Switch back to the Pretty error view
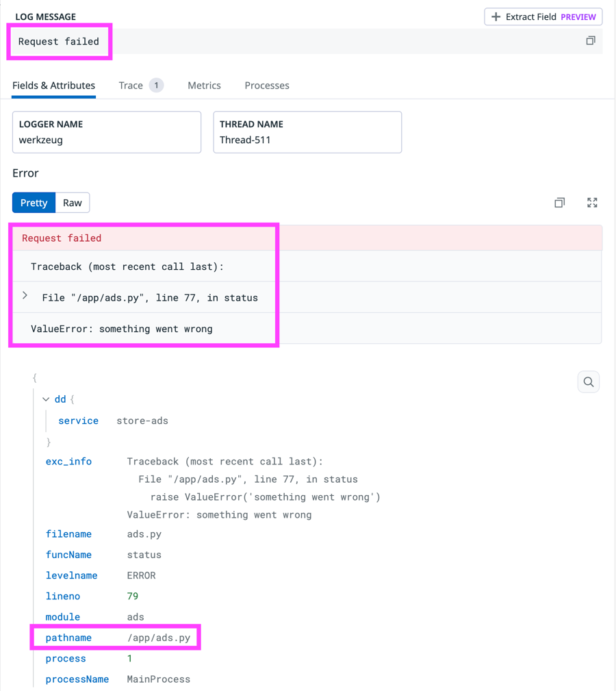 pos(33,202)
